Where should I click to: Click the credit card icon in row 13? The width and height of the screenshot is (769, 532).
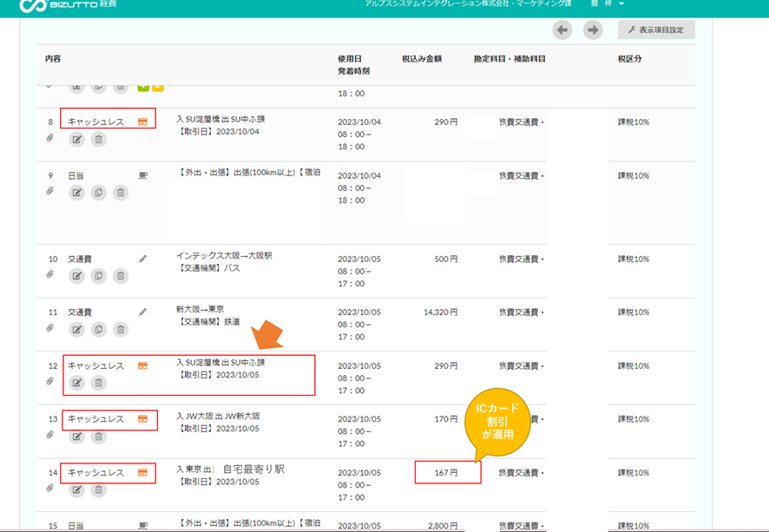pos(142,419)
